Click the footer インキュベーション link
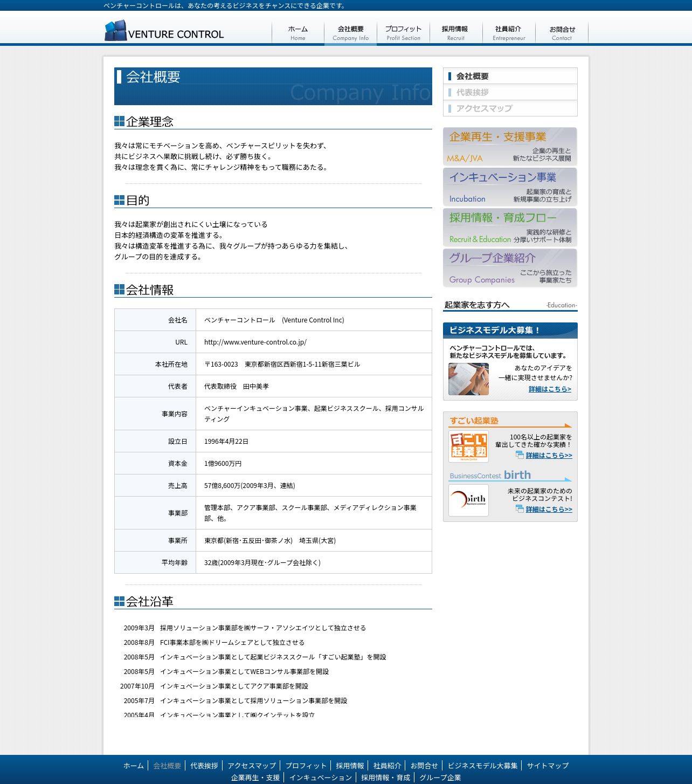Image resolution: width=692 pixels, height=784 pixels. pos(321,778)
